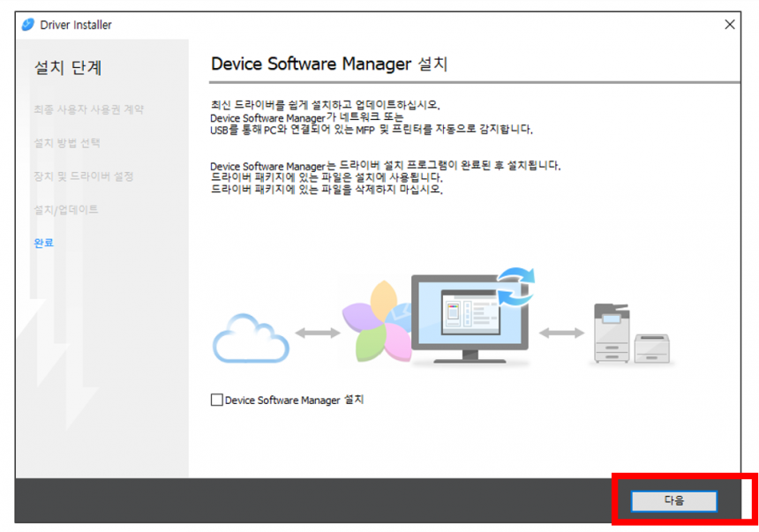Close the Driver Installer window
Viewport: 759px width, 532px height.
point(730,25)
